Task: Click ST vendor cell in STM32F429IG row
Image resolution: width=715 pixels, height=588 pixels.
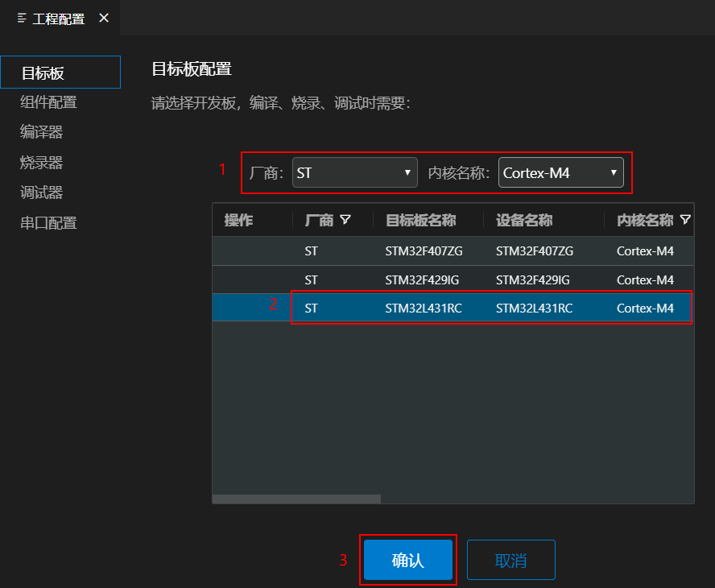Action: coord(311,280)
